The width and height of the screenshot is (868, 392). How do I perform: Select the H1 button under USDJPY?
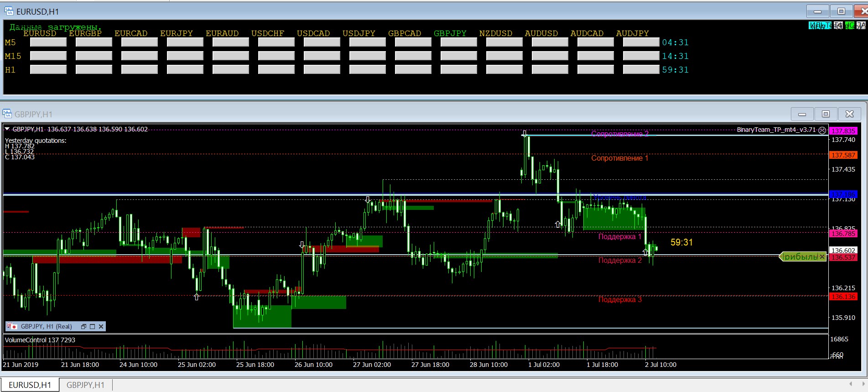coord(368,69)
